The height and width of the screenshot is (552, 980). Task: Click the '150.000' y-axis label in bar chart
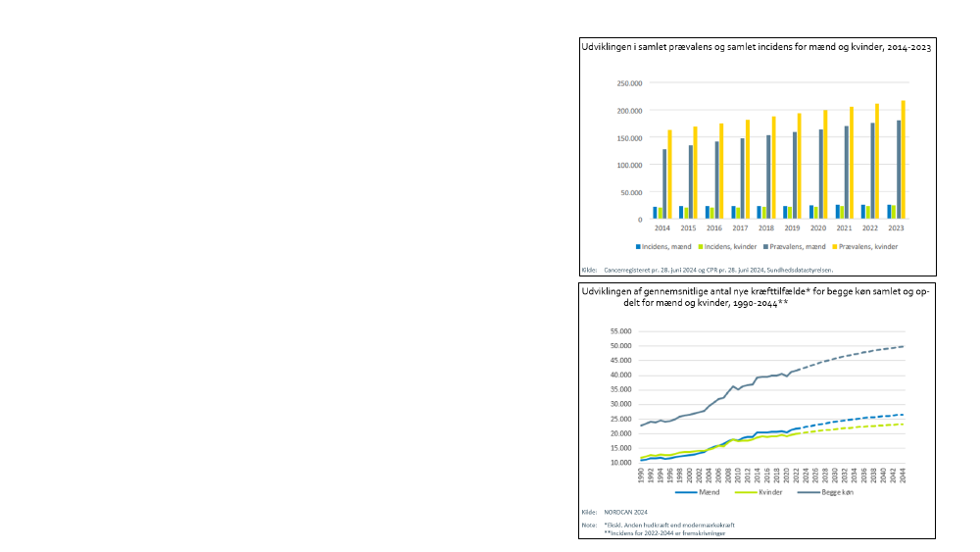coord(629,138)
